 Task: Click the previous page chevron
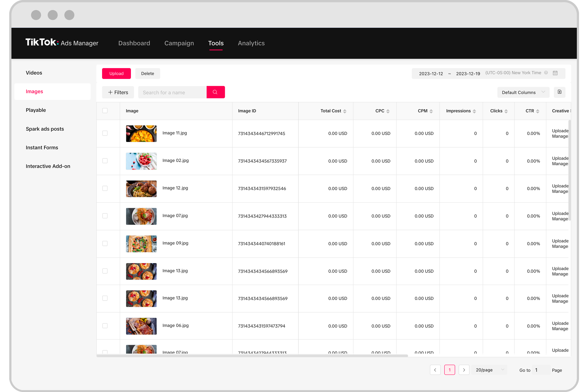[435, 370]
